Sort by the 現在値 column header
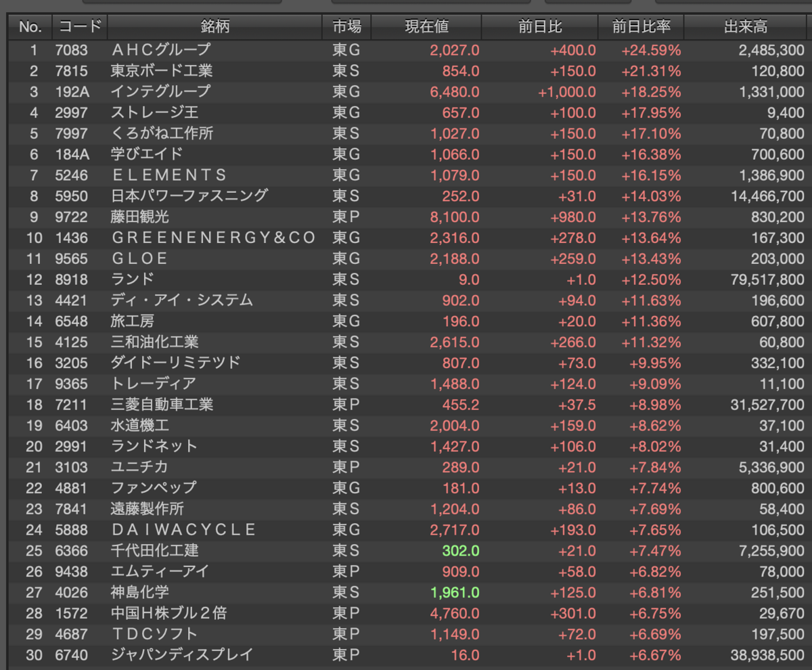This screenshot has width=812, height=670. point(426,27)
